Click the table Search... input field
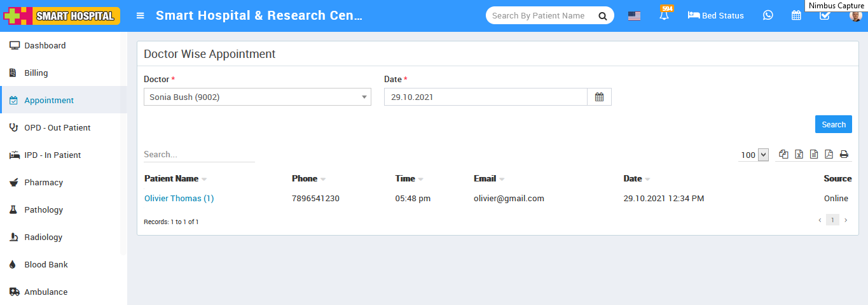The image size is (868, 305). (x=198, y=155)
